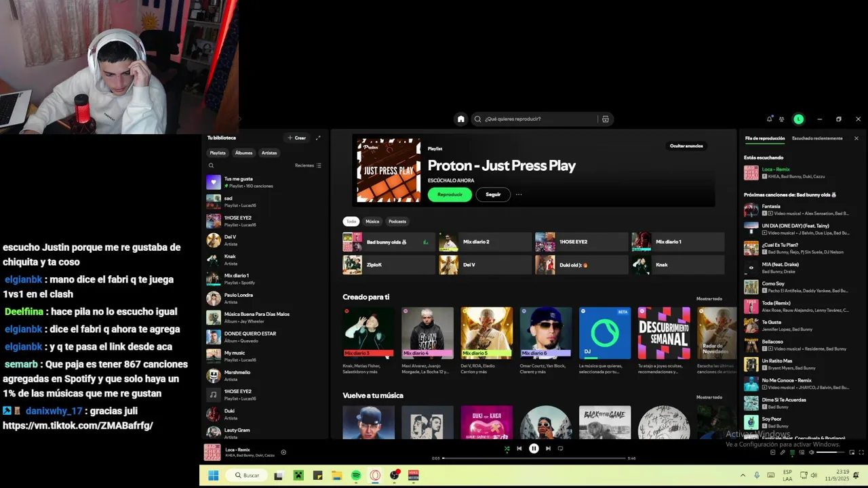The height and width of the screenshot is (488, 868).
Task: Click Seguir button
Action: click(493, 195)
